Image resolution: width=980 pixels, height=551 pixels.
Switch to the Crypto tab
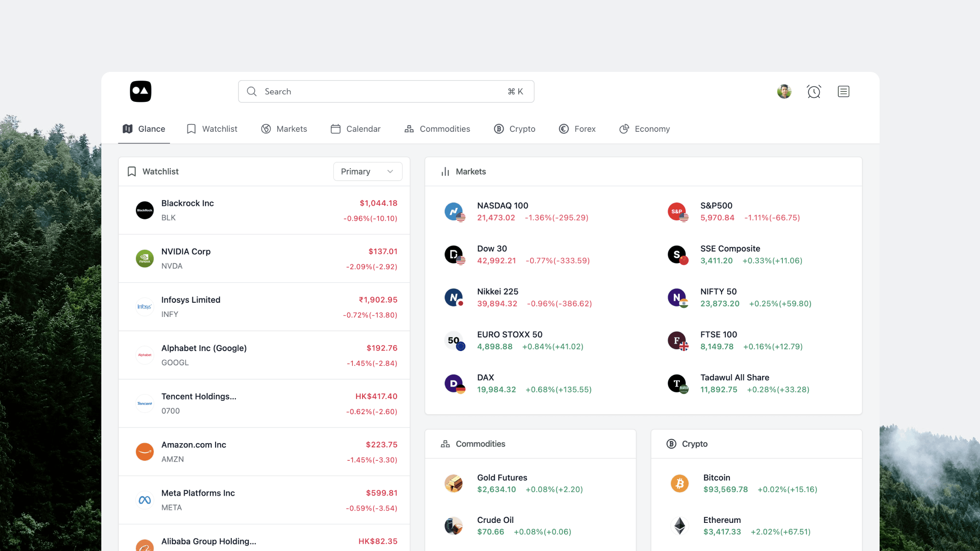tap(514, 129)
